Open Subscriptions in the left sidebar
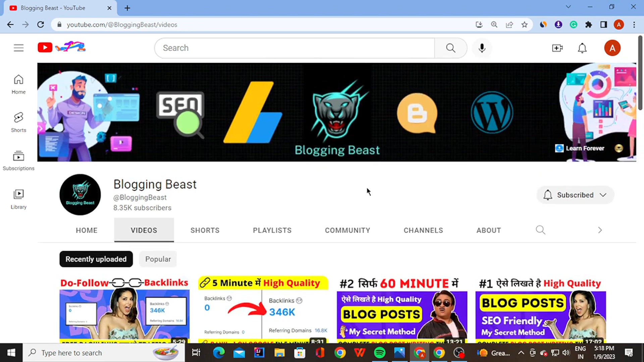Viewport: 644px width, 362px height. 18,161
